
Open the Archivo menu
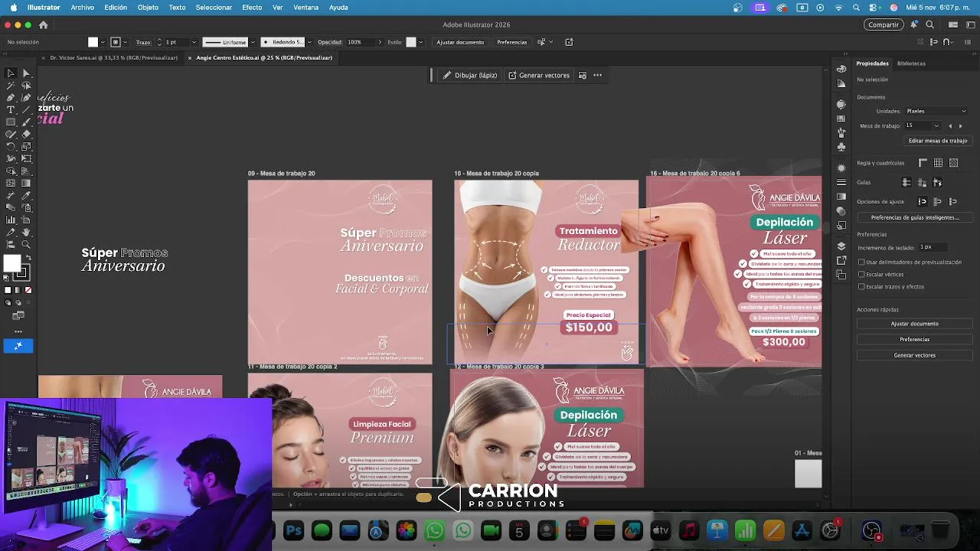pyautogui.click(x=82, y=7)
